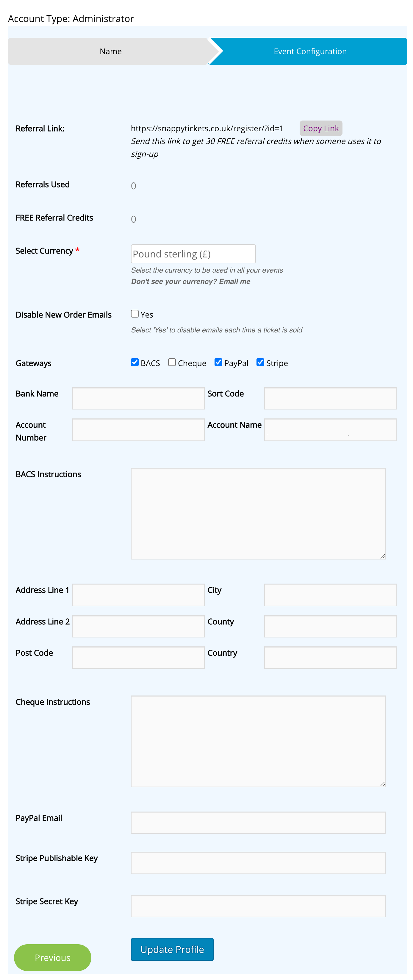Enable the Cheque gateway checkbox
This screenshot has height=980, width=413.
[172, 362]
